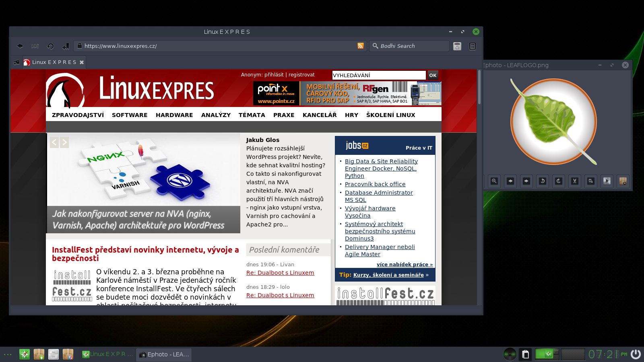The width and height of the screenshot is (644, 362).
Task: Go to previous image in Ephoto
Action: (510, 181)
